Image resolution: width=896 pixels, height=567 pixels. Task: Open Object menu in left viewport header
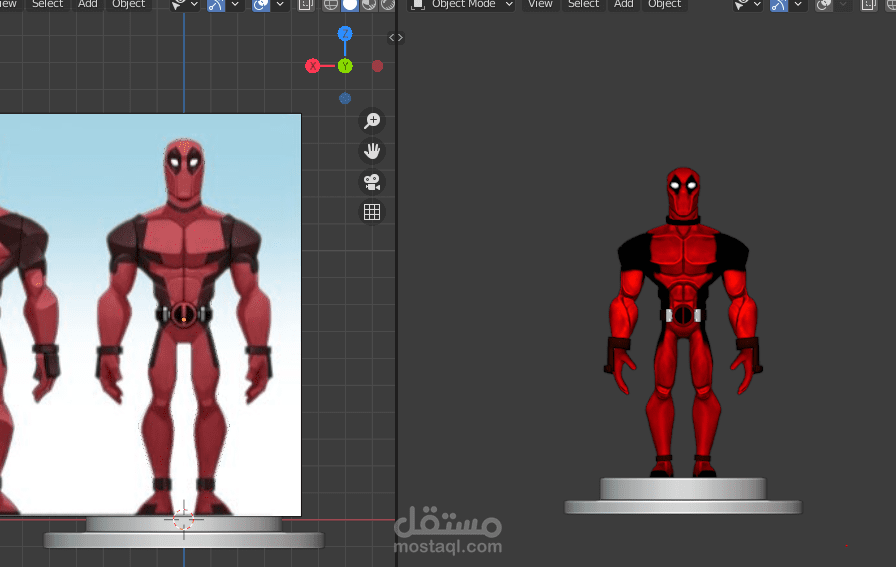coord(129,4)
